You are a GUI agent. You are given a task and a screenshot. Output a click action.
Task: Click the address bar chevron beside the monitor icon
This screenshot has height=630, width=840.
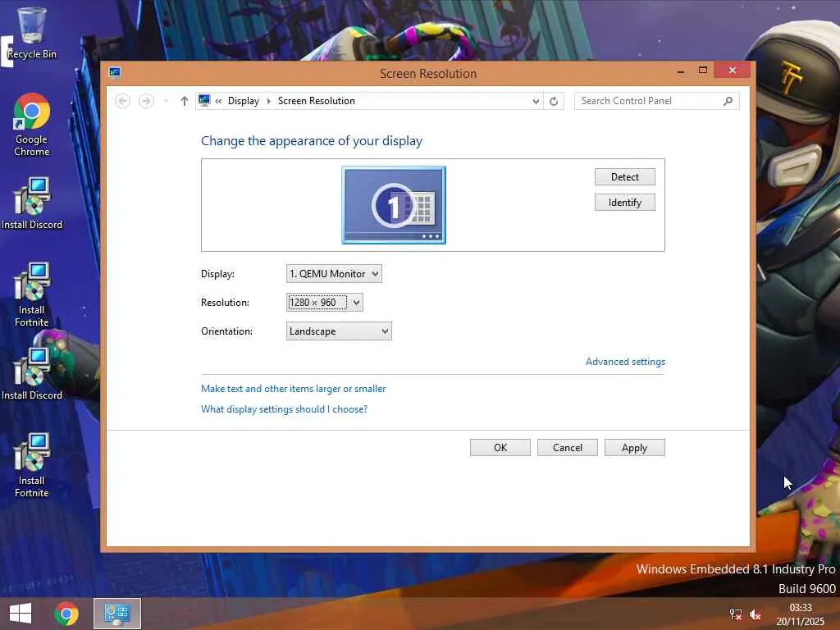pos(218,101)
